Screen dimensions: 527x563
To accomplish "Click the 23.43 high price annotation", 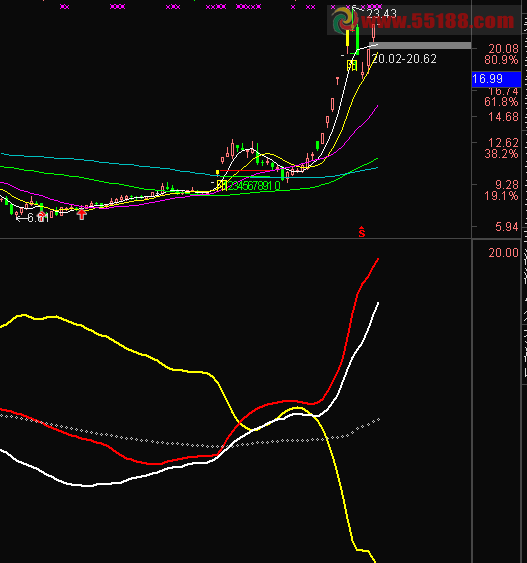I will tap(381, 14).
